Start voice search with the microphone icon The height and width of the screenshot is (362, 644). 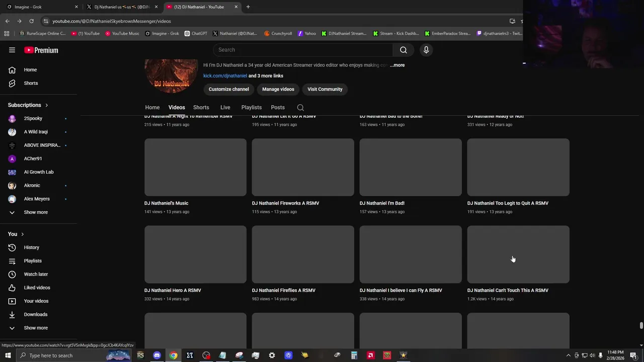click(x=426, y=50)
